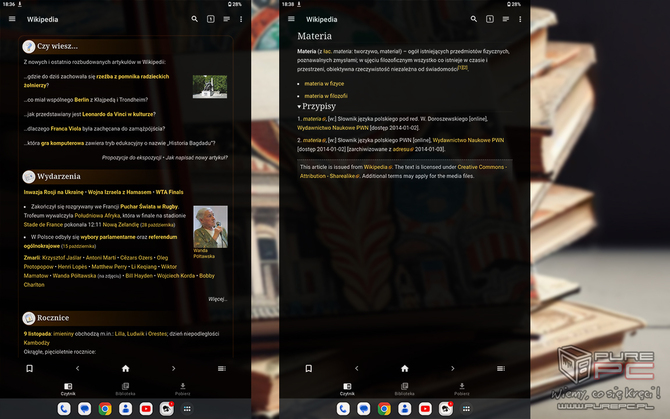
Task: Switch to Pobierz tab in right window
Action: (461, 389)
